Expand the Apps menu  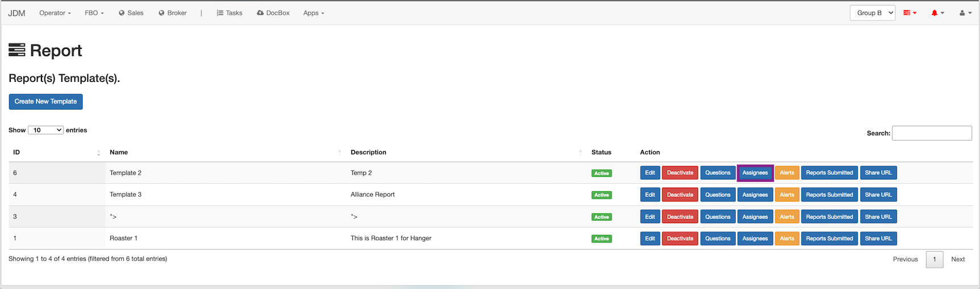pos(313,13)
